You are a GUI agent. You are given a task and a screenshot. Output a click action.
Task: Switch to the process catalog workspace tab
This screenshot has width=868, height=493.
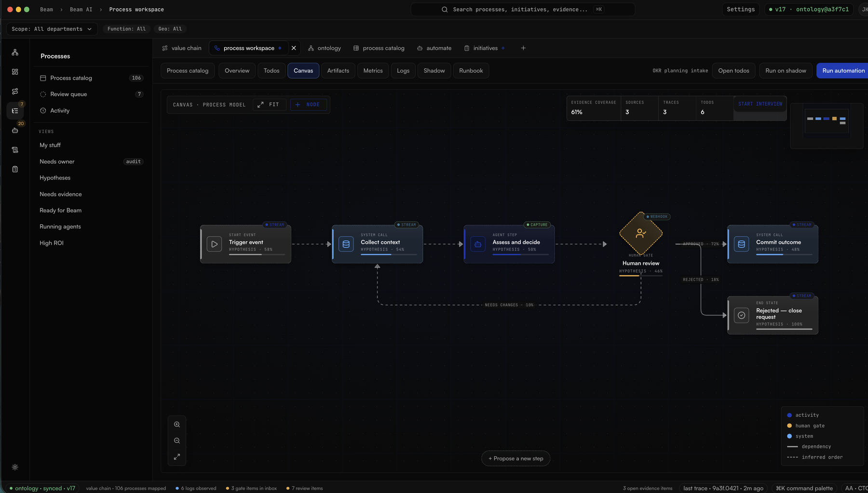click(379, 48)
